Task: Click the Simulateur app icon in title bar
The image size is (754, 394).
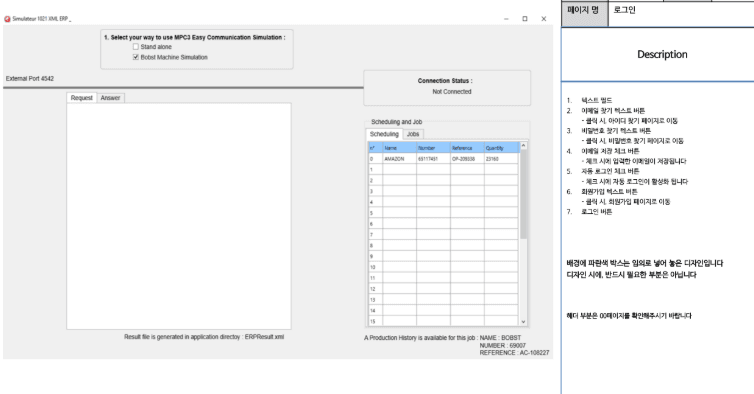Action: (7, 19)
